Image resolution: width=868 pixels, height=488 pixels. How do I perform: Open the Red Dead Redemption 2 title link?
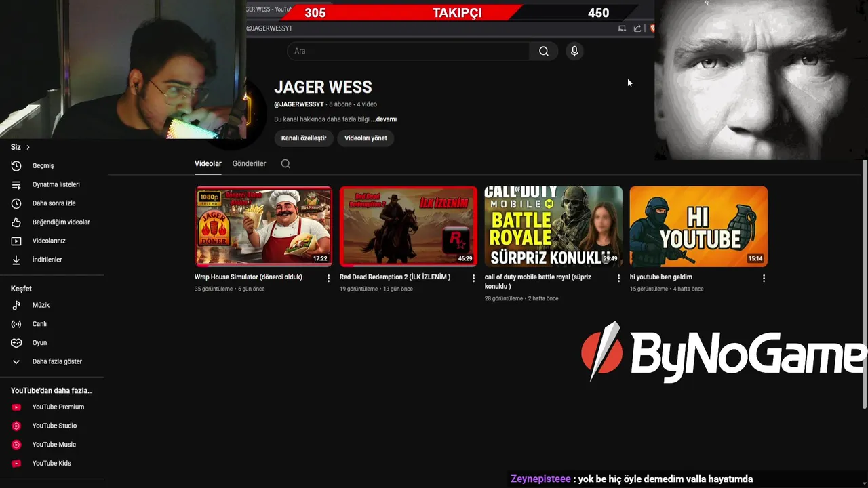(395, 277)
